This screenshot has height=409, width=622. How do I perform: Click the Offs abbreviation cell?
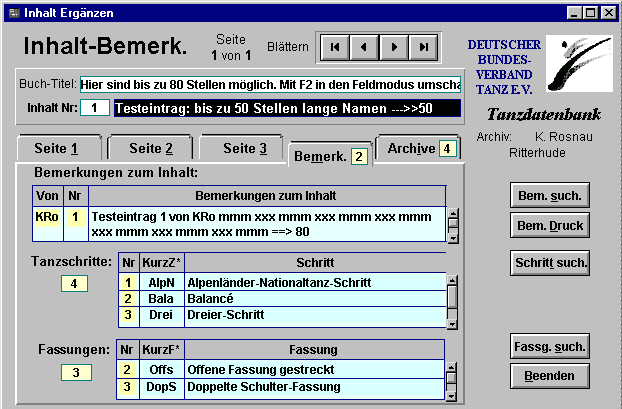(161, 369)
